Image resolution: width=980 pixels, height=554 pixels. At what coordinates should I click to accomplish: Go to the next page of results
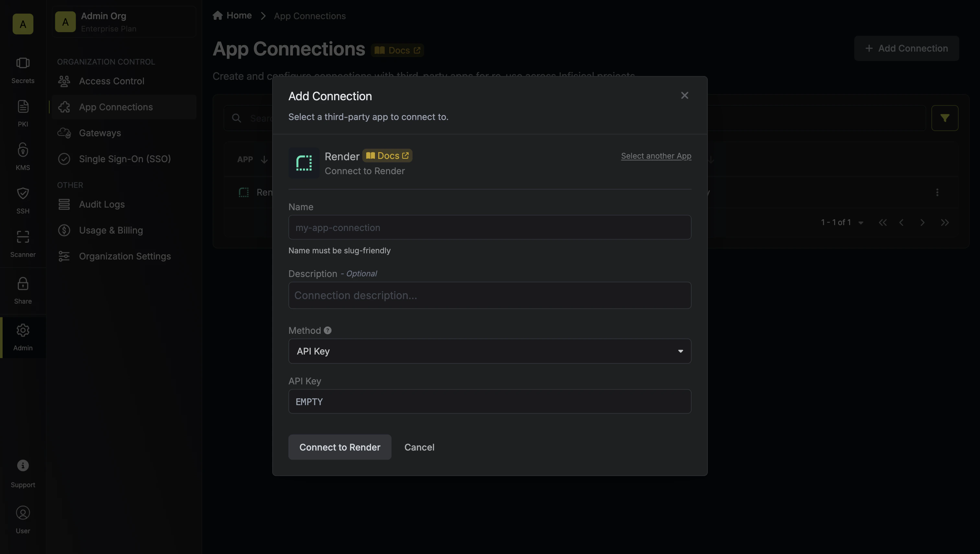pyautogui.click(x=922, y=223)
